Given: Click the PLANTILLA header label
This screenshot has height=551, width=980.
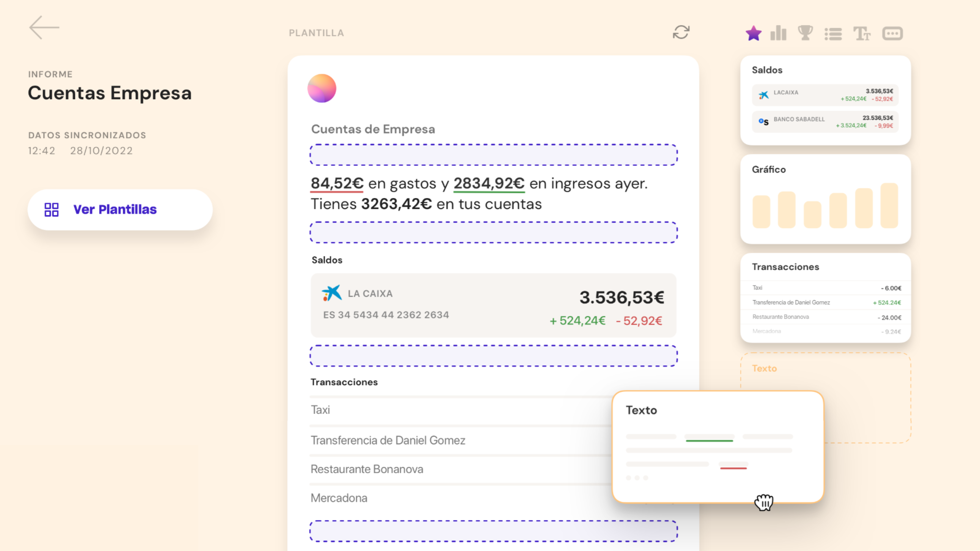Looking at the screenshot, I should pyautogui.click(x=316, y=33).
